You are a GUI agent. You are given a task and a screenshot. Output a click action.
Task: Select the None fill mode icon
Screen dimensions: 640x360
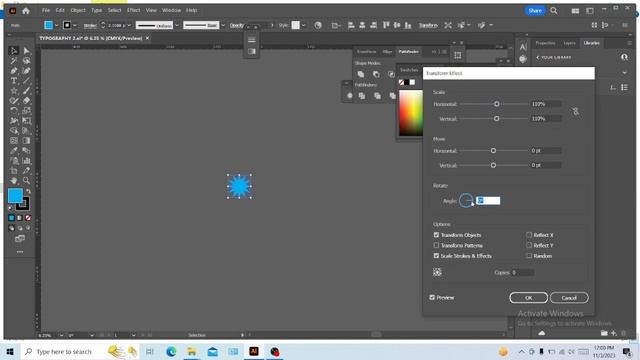click(x=28, y=218)
